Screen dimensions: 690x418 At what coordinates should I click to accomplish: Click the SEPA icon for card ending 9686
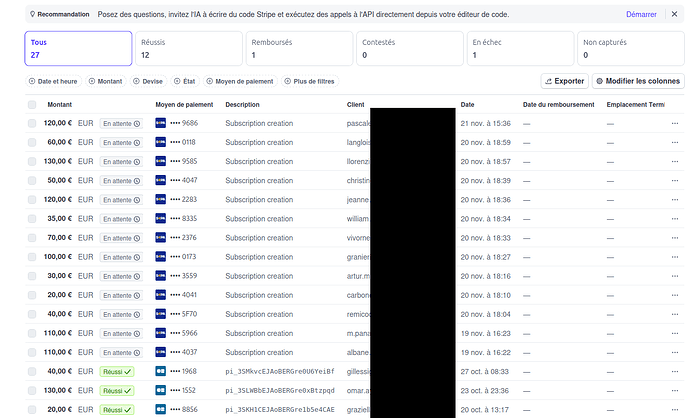(x=162, y=123)
